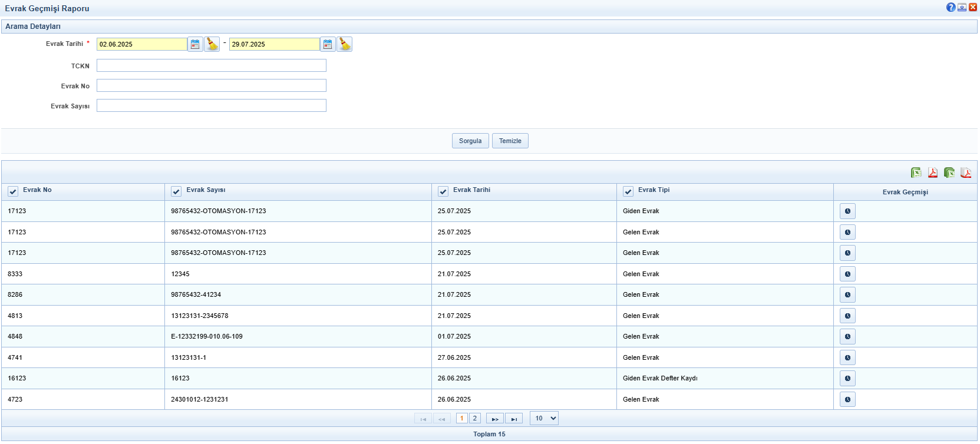Show history for document 16123

coord(847,378)
